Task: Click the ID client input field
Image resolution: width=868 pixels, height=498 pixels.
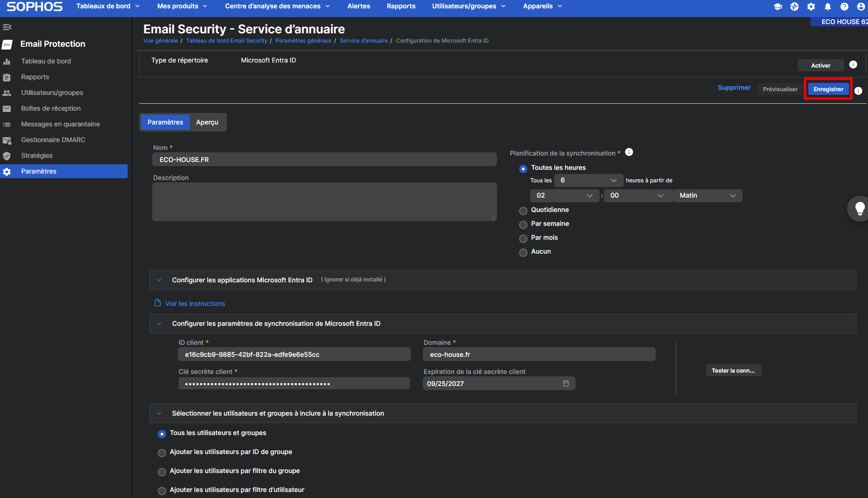Action: 294,355
